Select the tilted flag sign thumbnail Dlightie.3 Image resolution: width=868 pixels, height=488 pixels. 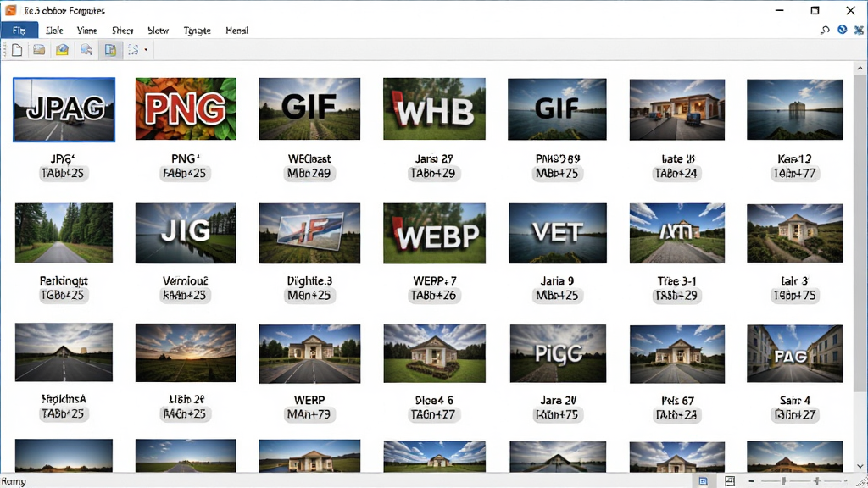pos(309,233)
